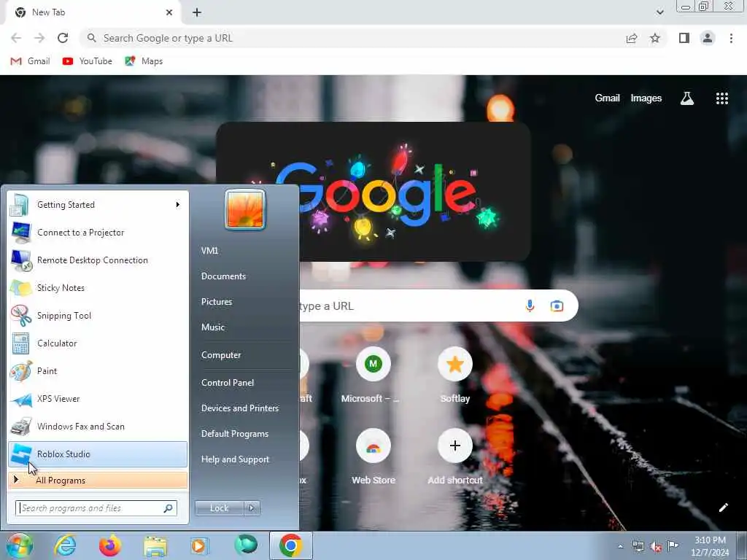Share this page icon in address bar
The image size is (747, 560).
[x=632, y=38]
